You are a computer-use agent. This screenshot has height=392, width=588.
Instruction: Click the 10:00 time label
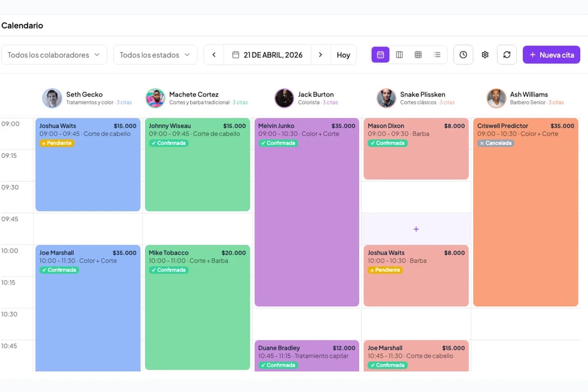10,251
